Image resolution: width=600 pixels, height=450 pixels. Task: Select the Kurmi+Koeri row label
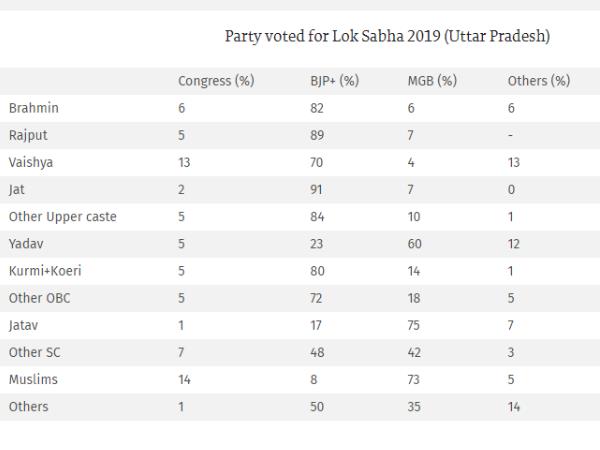click(43, 271)
